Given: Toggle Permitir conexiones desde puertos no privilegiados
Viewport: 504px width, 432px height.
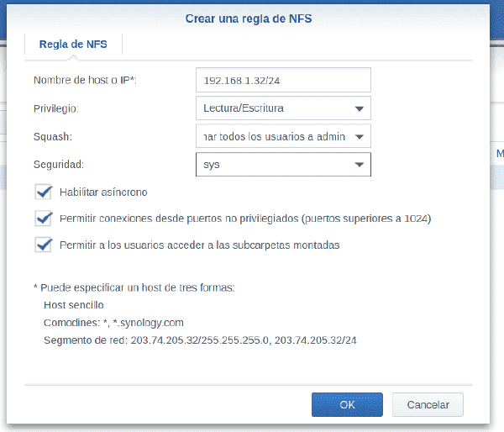Looking at the screenshot, I should point(44,219).
